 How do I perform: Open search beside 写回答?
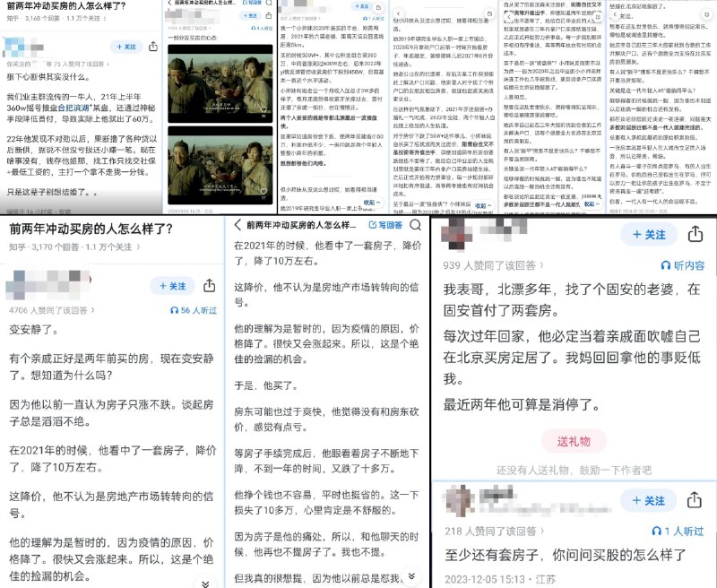click(x=415, y=224)
